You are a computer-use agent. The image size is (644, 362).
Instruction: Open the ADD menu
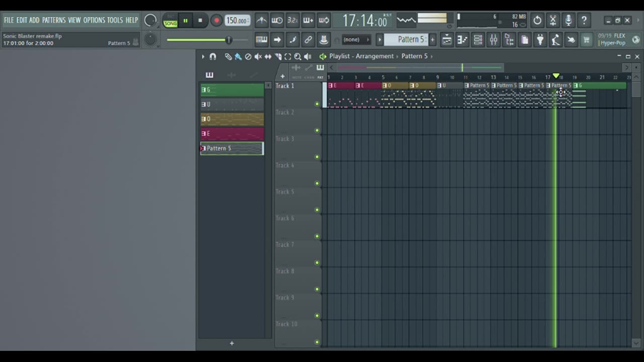(x=34, y=20)
